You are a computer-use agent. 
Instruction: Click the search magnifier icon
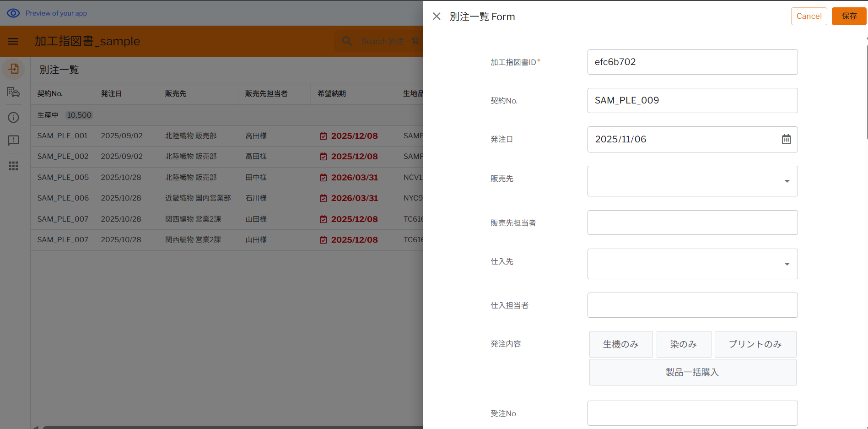point(347,41)
